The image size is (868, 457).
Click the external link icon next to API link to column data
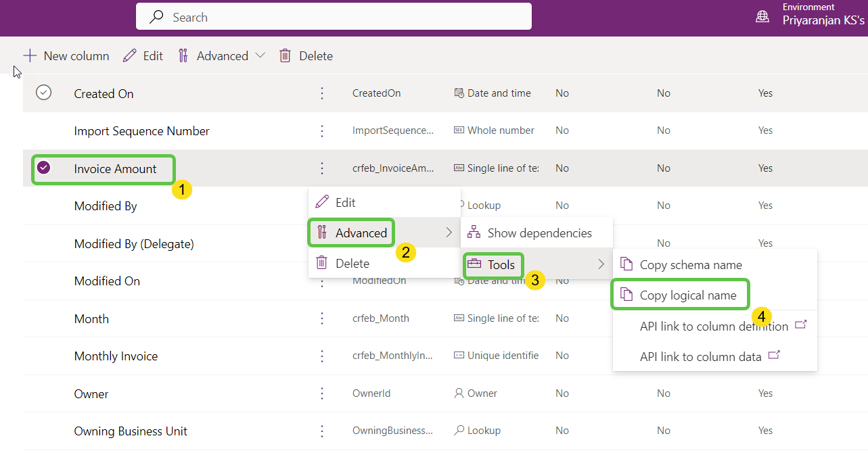tap(773, 355)
